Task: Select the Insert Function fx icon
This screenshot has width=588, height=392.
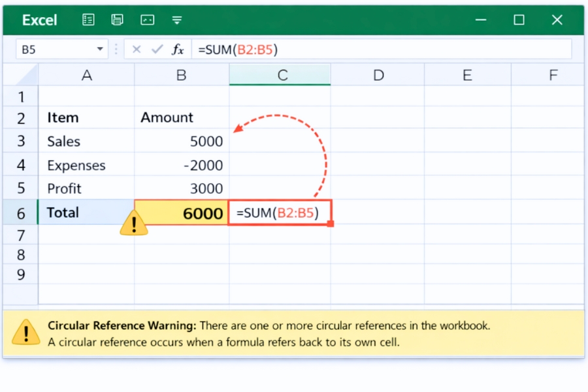Action: coord(177,49)
